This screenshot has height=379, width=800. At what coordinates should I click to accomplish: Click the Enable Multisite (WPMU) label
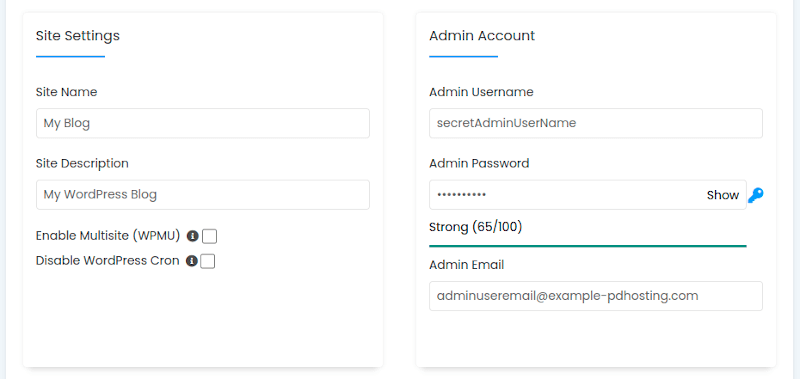[108, 236]
